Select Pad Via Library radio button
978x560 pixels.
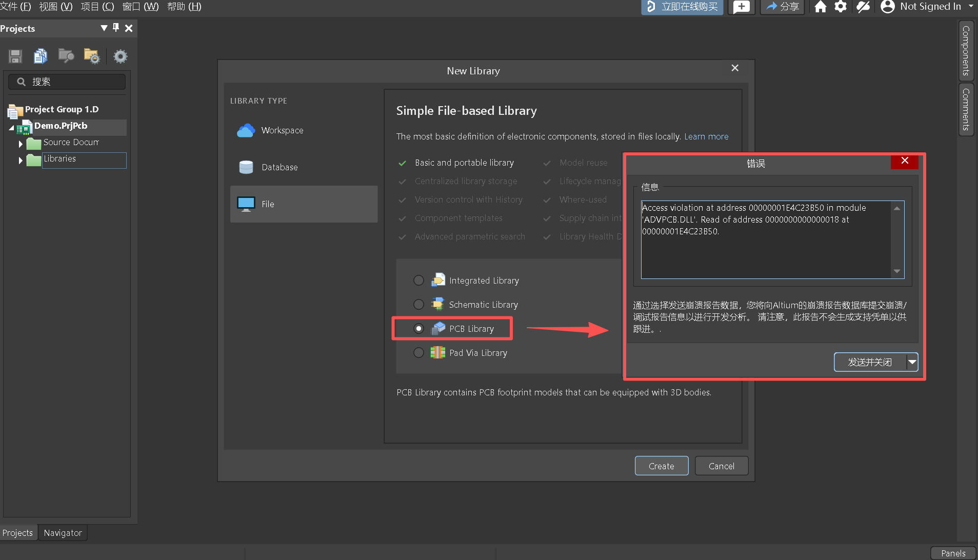tap(418, 353)
